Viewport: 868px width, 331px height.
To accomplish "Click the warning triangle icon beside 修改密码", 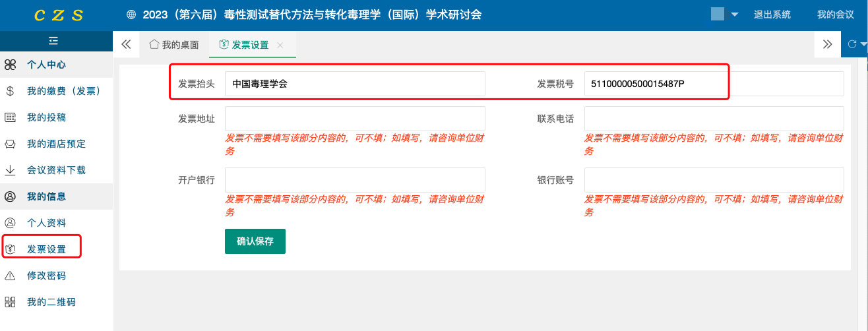I will tap(10, 276).
